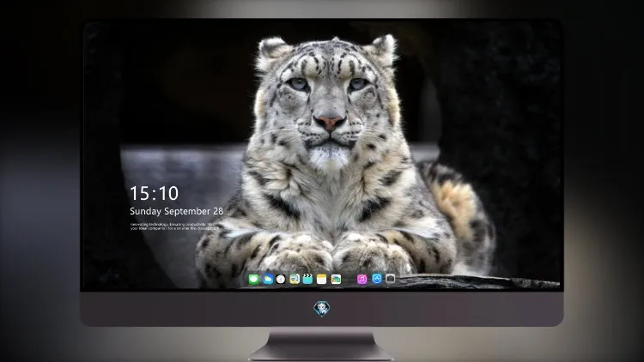Viewport: 644px width, 362px height.
Task: Open the Clock app in the dock
Action: coord(281,280)
